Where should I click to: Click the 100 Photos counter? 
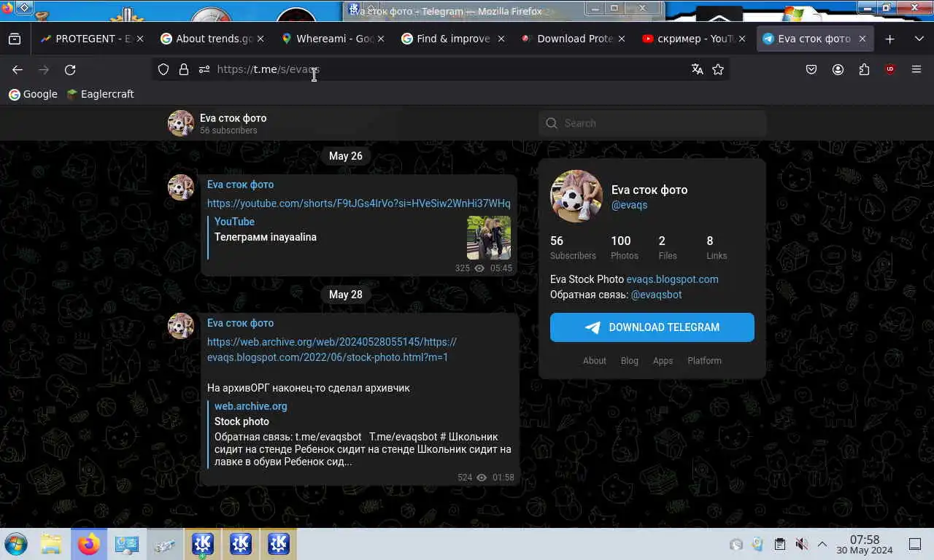(x=624, y=248)
